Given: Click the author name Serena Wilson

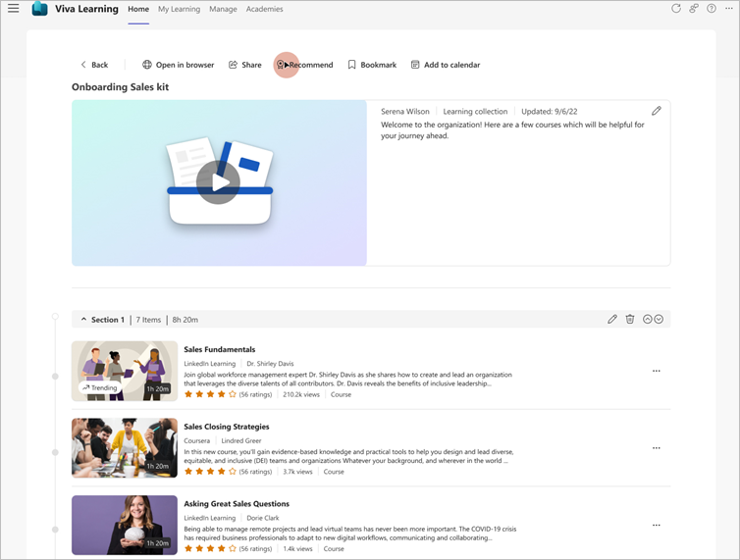Looking at the screenshot, I should click(x=405, y=112).
